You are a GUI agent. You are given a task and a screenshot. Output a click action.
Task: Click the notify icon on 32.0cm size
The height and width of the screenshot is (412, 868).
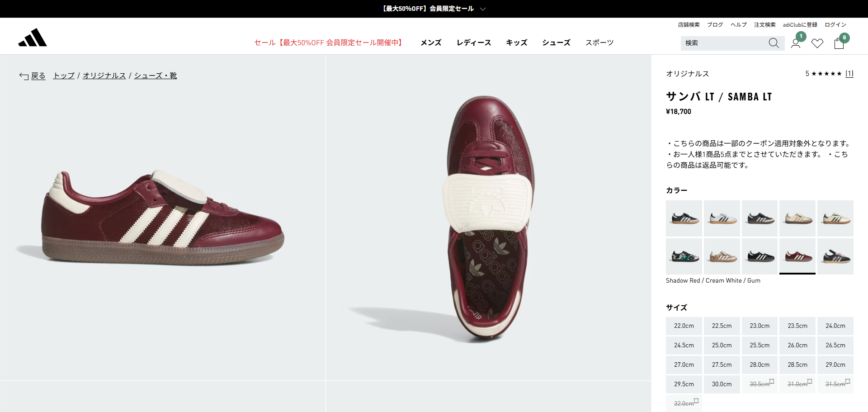[x=696, y=401]
